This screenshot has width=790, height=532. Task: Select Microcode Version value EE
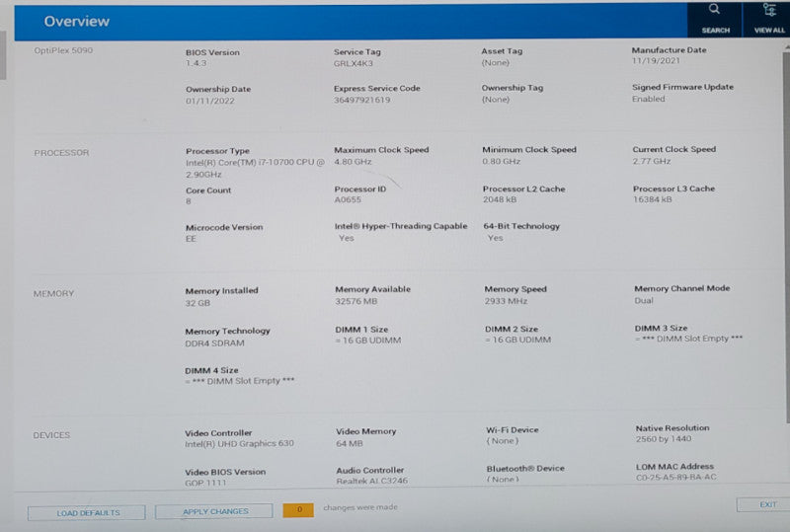point(191,239)
